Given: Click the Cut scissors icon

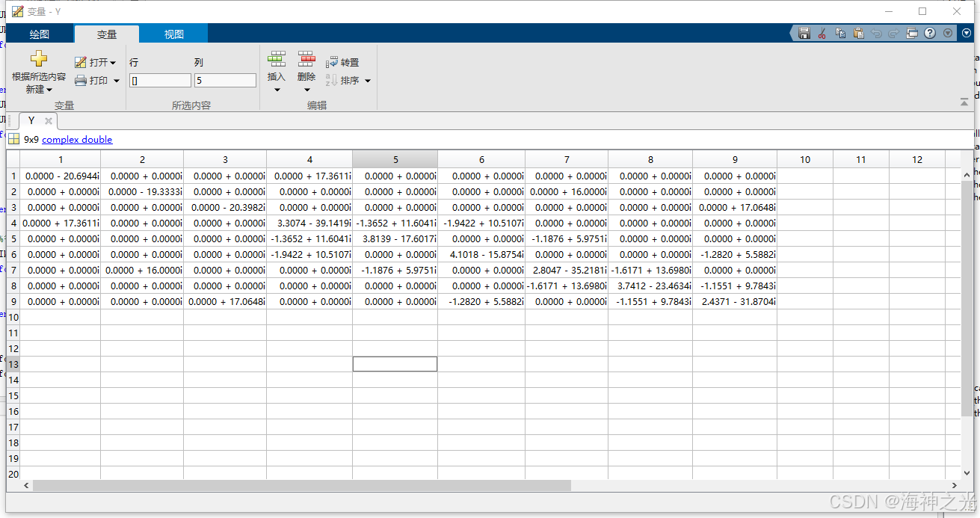Looking at the screenshot, I should click(822, 33).
